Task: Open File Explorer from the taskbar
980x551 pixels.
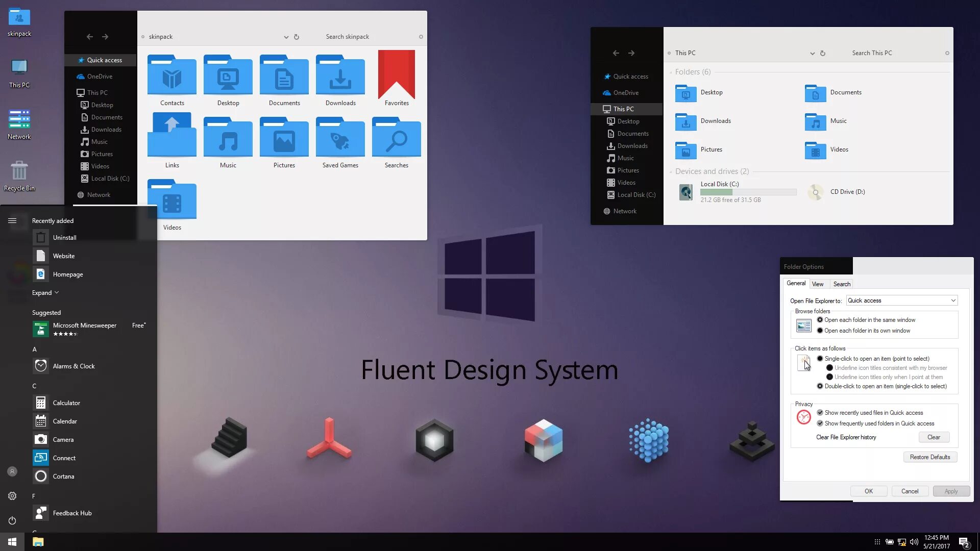Action: tap(38, 542)
